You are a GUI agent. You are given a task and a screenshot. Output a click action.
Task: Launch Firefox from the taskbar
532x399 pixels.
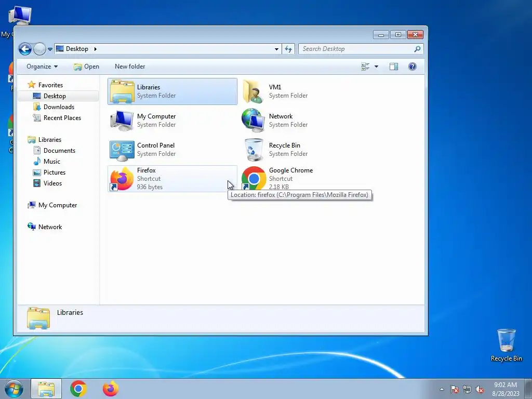111,389
